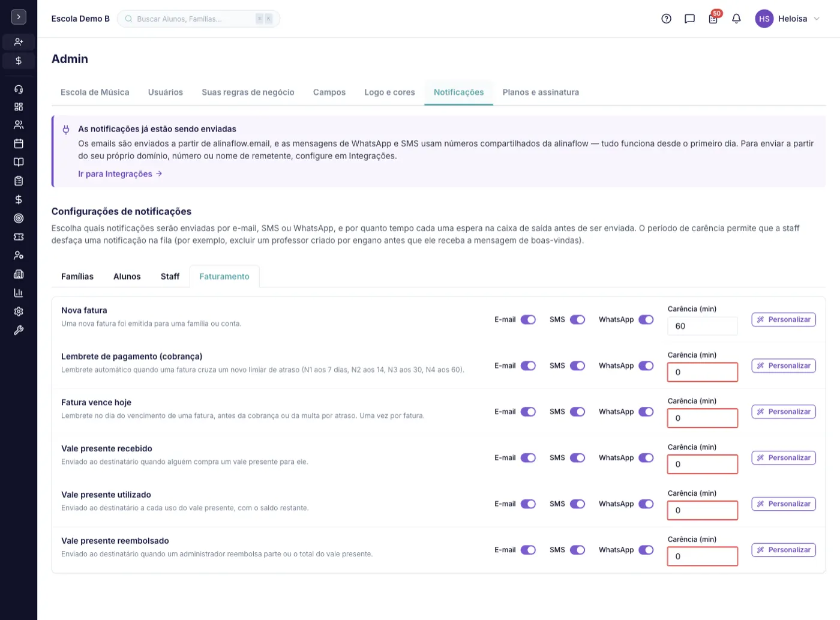Toggle SMS for Fatura vence hoje
The width and height of the screenshot is (840, 620).
click(577, 412)
